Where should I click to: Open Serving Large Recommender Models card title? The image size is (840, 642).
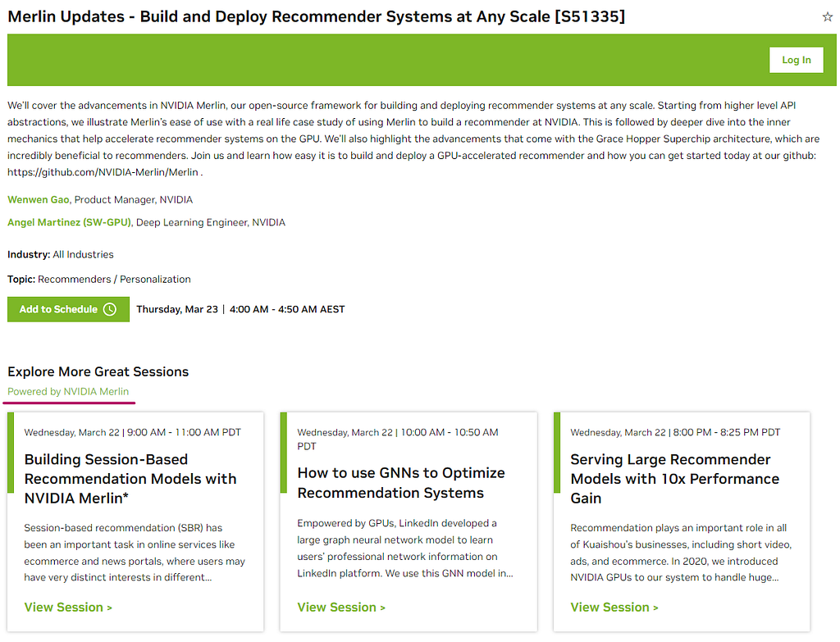pos(674,479)
